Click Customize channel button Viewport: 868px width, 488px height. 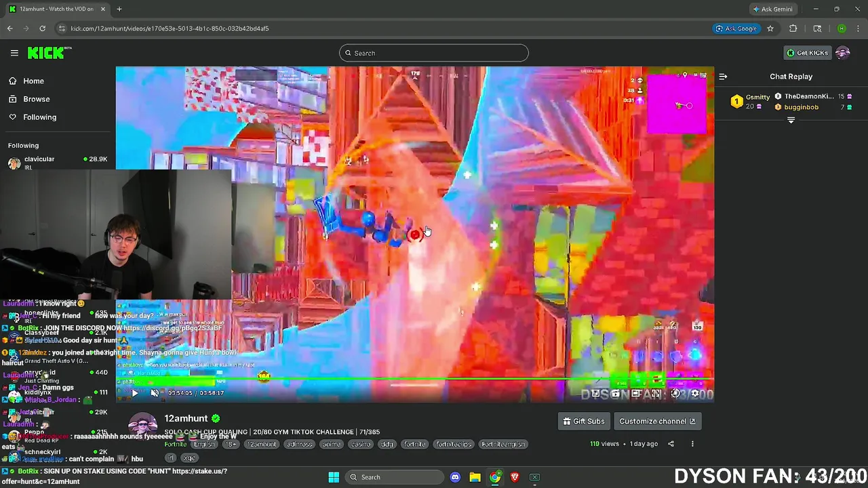657,421
